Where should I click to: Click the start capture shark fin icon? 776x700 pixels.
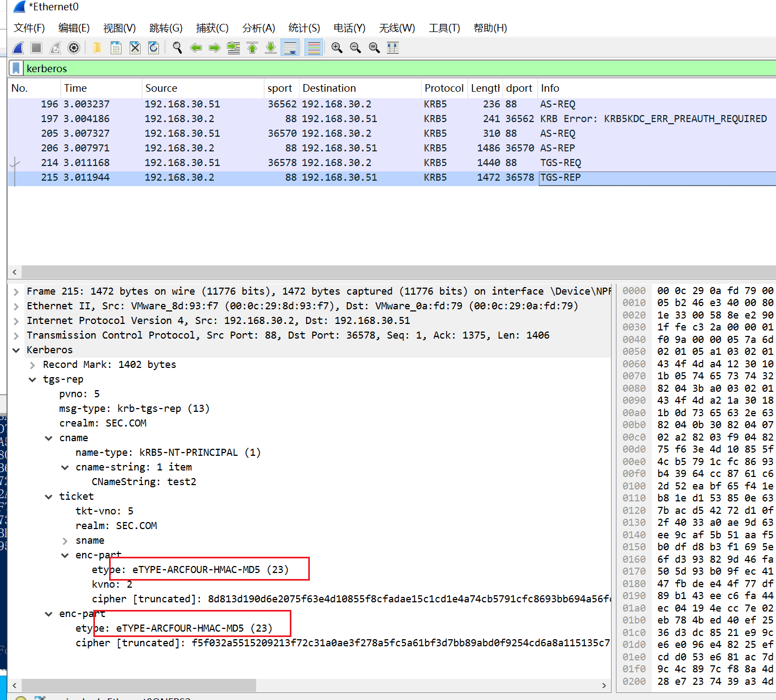pos(18,48)
